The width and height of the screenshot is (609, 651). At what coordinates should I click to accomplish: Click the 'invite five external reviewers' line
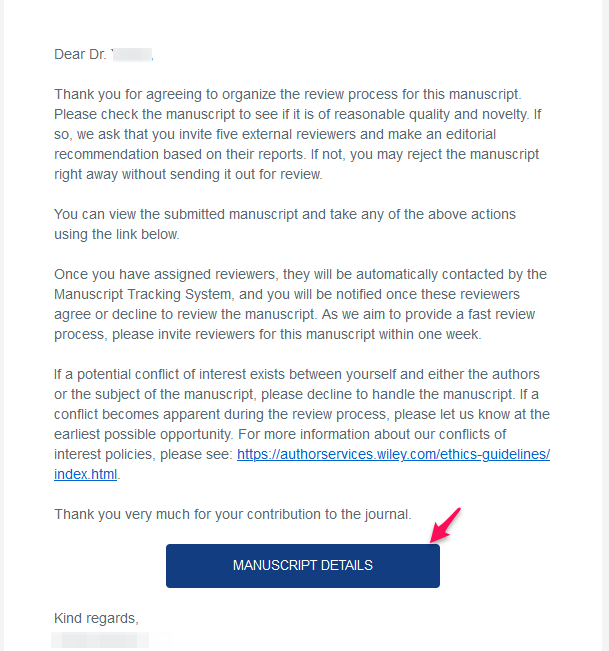(x=275, y=135)
